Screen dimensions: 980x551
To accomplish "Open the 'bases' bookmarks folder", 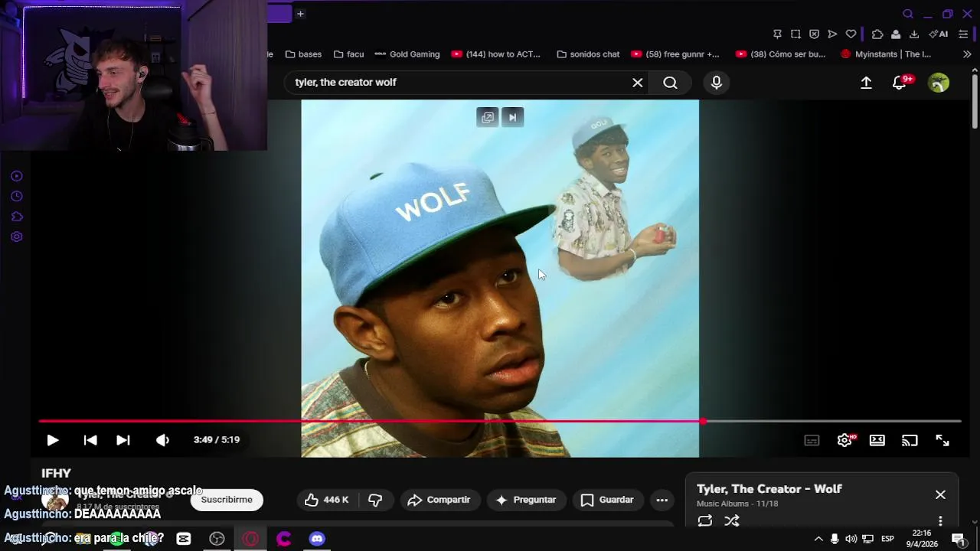I will click(x=303, y=54).
